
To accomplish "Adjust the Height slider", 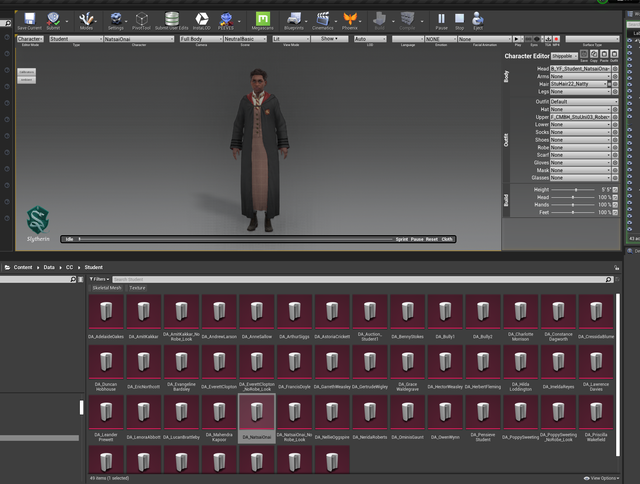I will coord(573,190).
